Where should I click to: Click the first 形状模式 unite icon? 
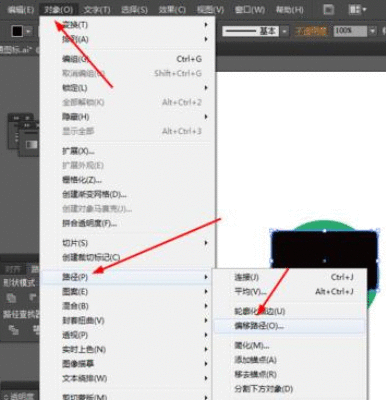pyautogui.click(x=12, y=297)
